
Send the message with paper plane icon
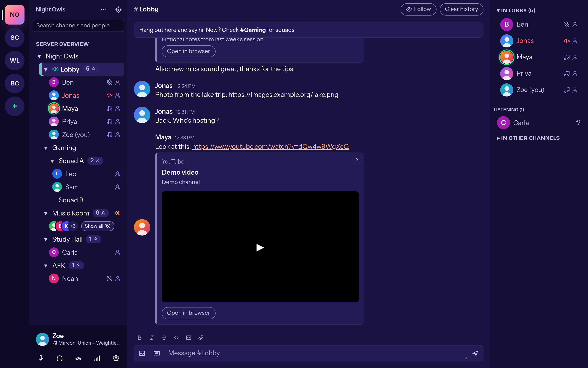(x=475, y=353)
